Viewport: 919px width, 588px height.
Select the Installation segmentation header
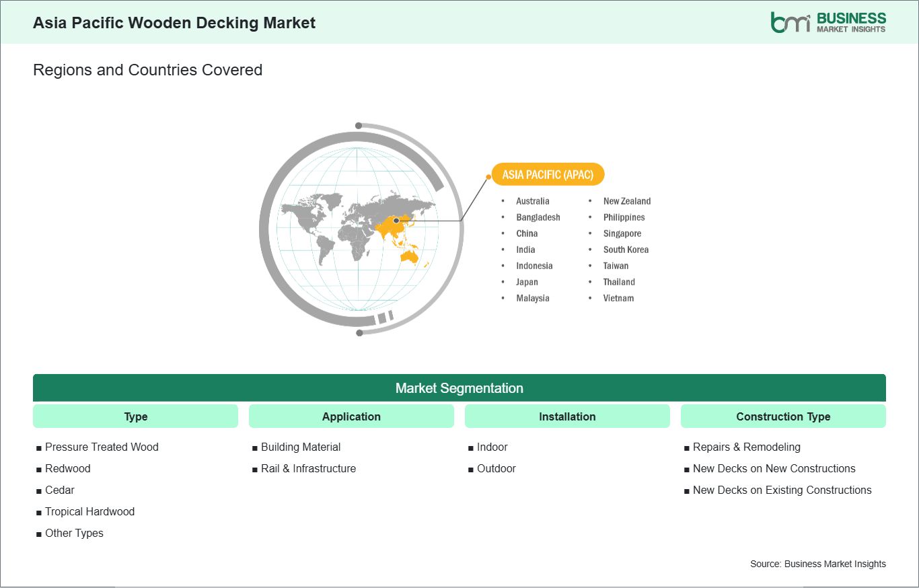(x=567, y=416)
